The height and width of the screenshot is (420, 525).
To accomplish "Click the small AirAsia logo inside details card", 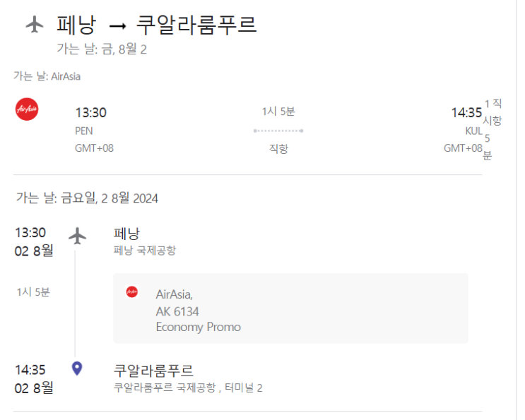I will point(132,292).
